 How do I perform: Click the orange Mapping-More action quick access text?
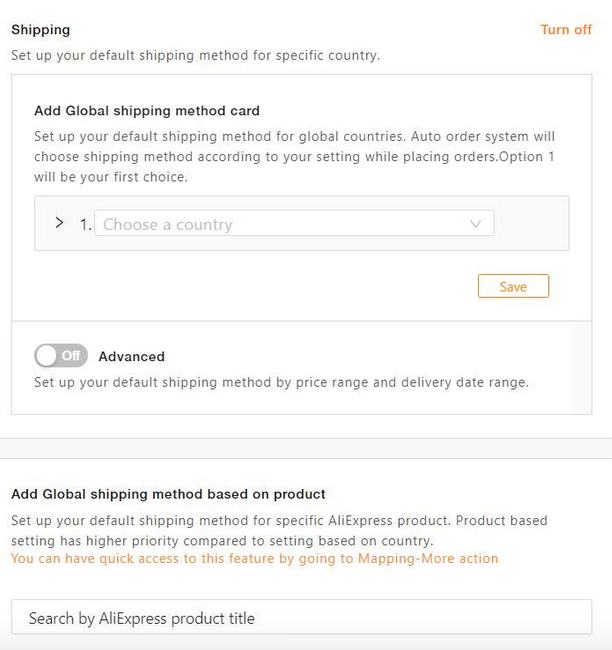(x=254, y=558)
